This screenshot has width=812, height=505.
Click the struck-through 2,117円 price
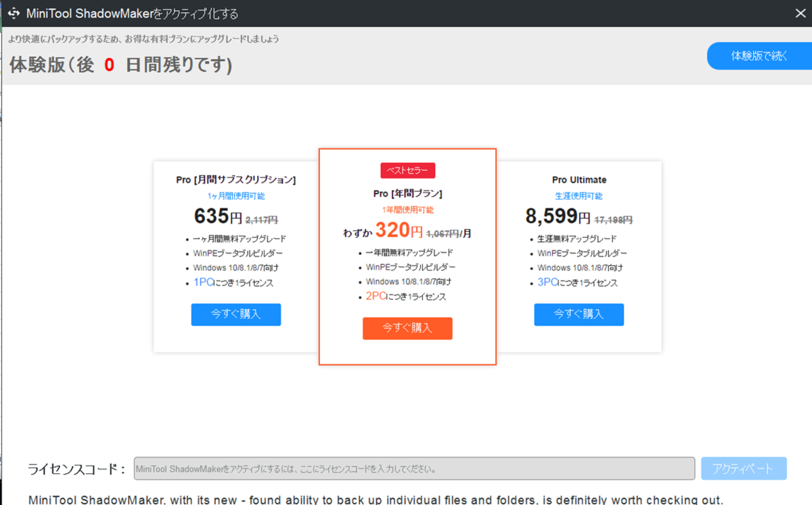coord(261,220)
